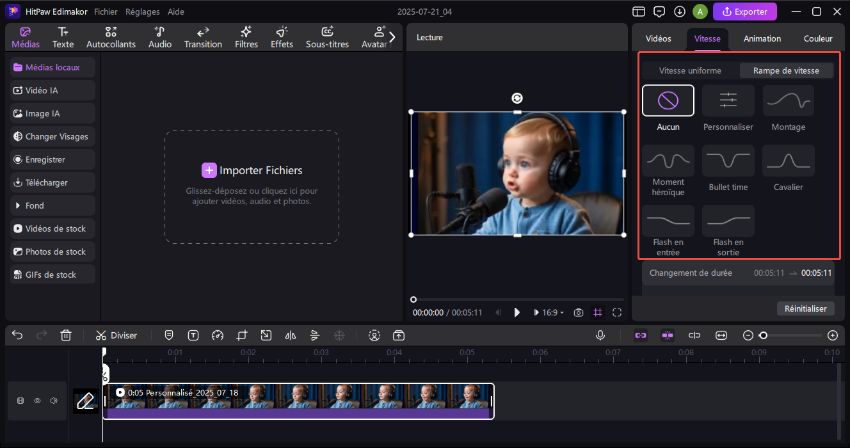Show more tools with the right chevron

click(392, 37)
